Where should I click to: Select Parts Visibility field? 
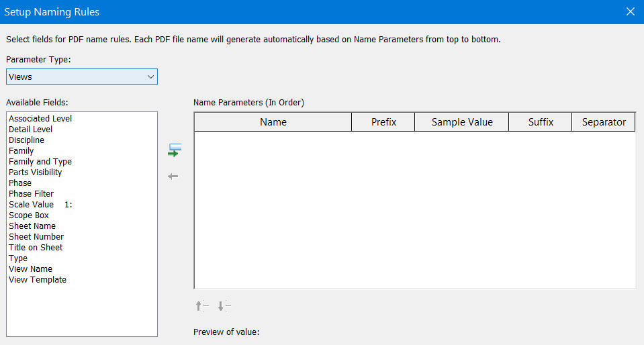(x=36, y=172)
